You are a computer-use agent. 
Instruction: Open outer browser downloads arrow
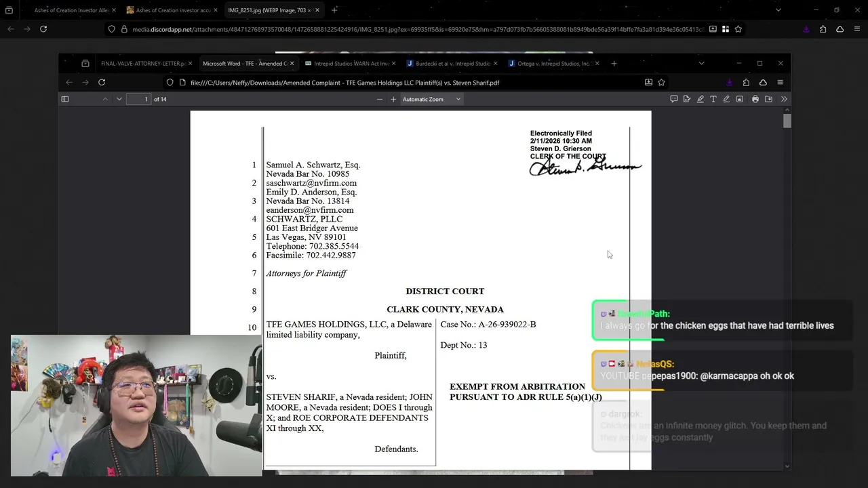point(806,29)
